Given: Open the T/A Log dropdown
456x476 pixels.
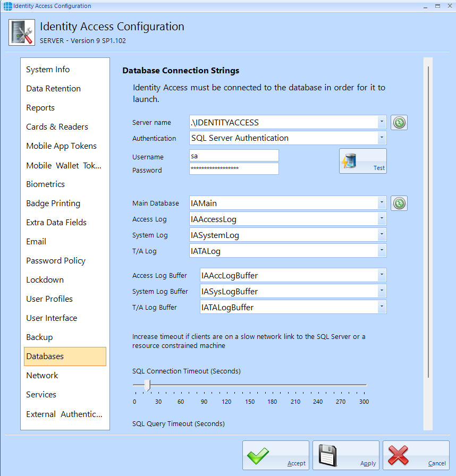Looking at the screenshot, I should [x=382, y=250].
